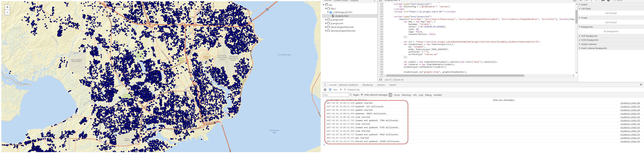Select the All log level filter
The width and height of the screenshot is (644, 162).
390,95
